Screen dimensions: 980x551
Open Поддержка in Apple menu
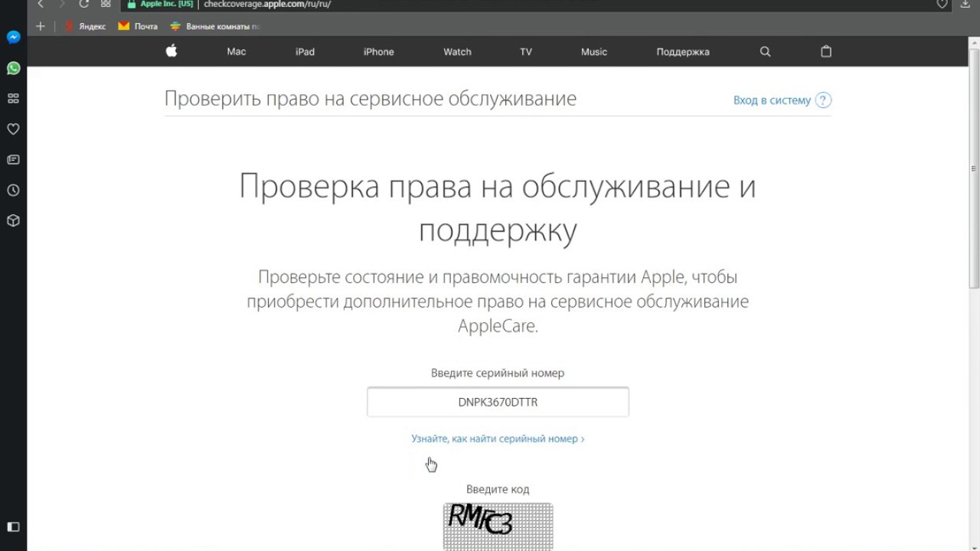(x=683, y=52)
